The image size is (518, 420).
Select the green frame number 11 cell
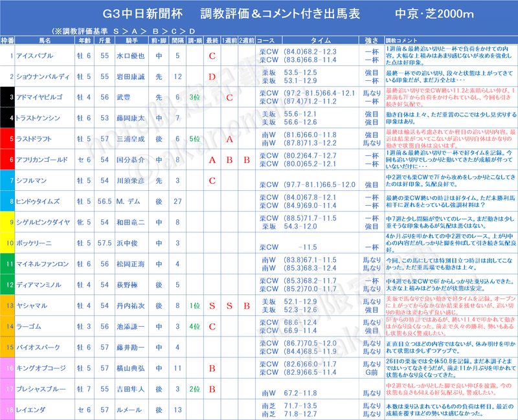coord(8,263)
